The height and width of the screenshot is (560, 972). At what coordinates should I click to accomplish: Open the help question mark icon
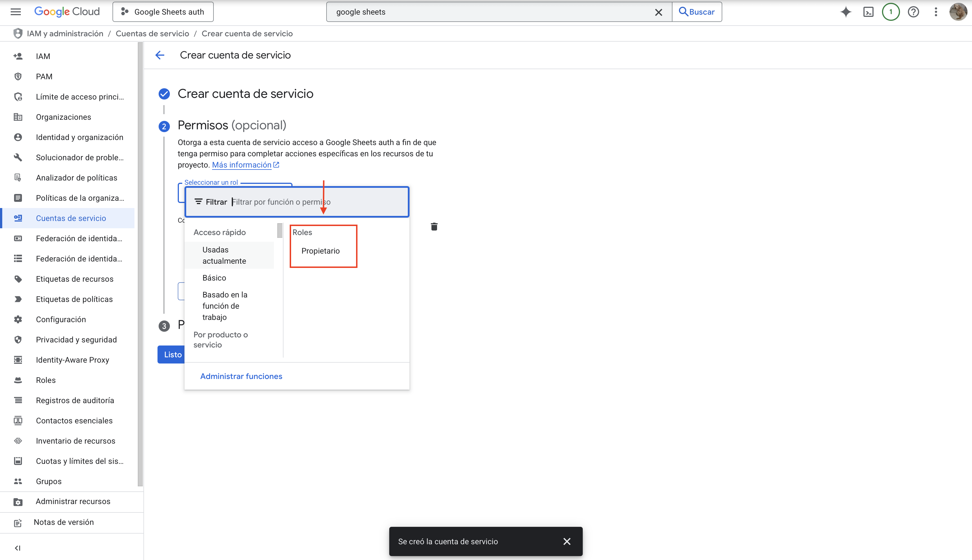coord(913,12)
